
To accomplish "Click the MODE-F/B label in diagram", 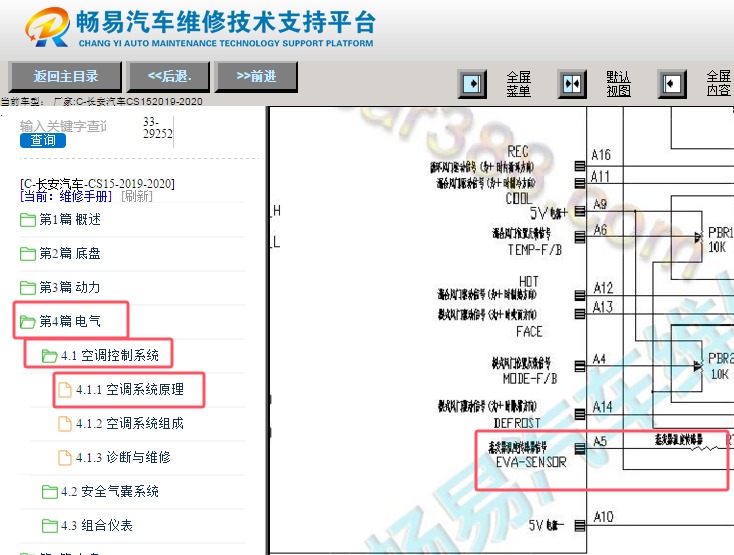I will coord(530,379).
